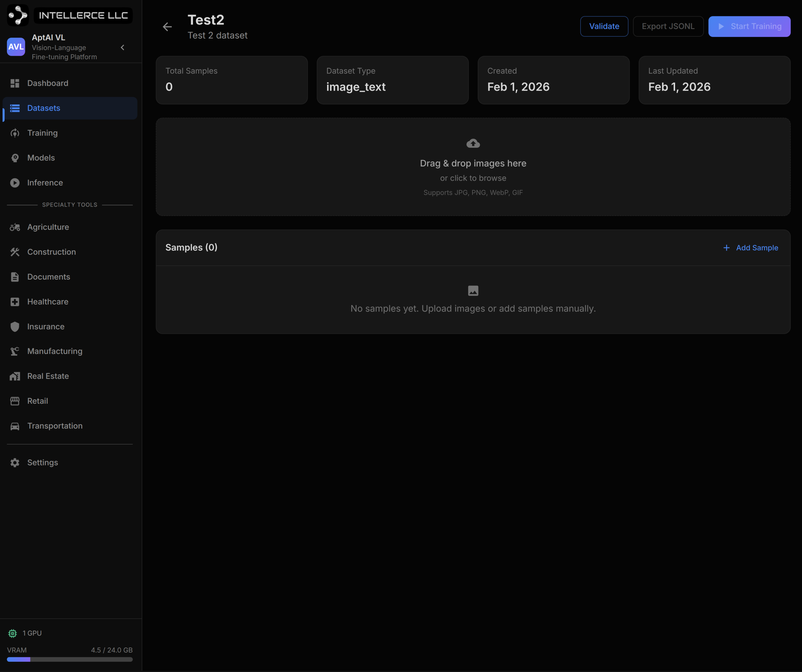Click the 'AptAI VL' platform name
Image resolution: width=802 pixels, height=672 pixels.
pyautogui.click(x=49, y=37)
